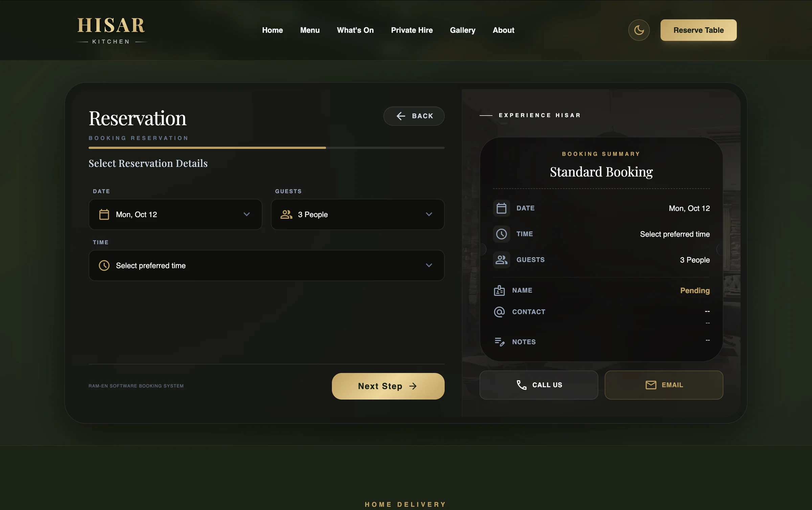Click the clock icon in booking summary
The height and width of the screenshot is (510, 812).
[501, 234]
